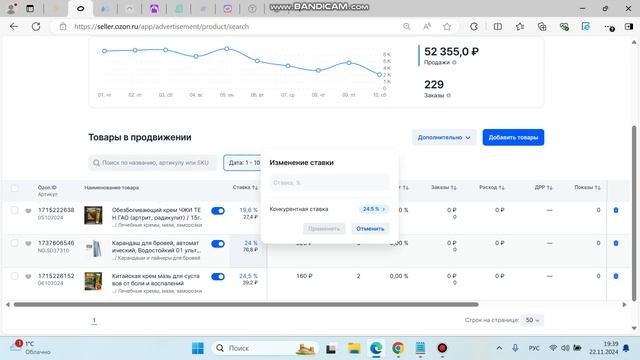The image size is (640, 360).
Task: Tick checkbox for product 1737606546
Action: click(15, 243)
